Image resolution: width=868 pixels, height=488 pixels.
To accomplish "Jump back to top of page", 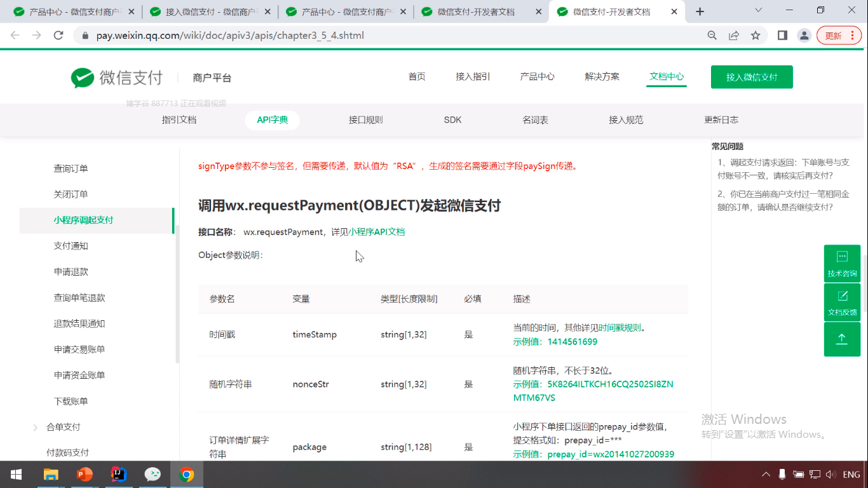I will pos(842,339).
